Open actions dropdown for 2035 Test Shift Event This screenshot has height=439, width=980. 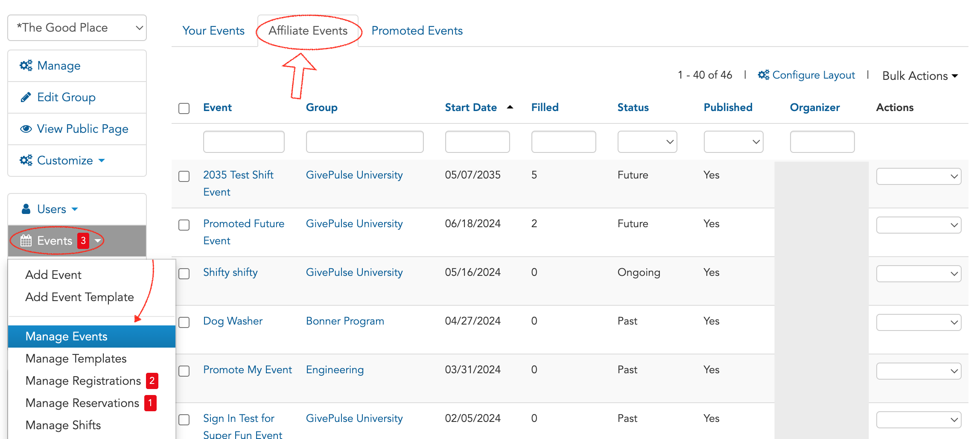[919, 176]
